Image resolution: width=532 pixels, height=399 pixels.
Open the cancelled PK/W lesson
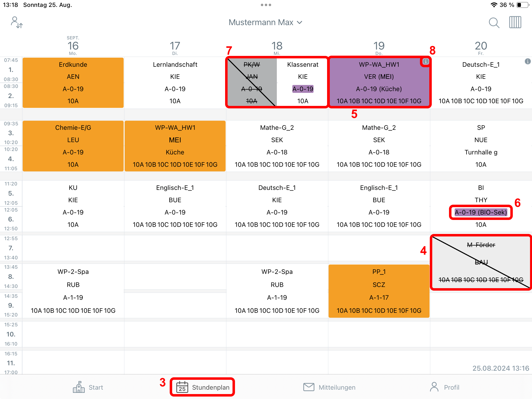[252, 83]
